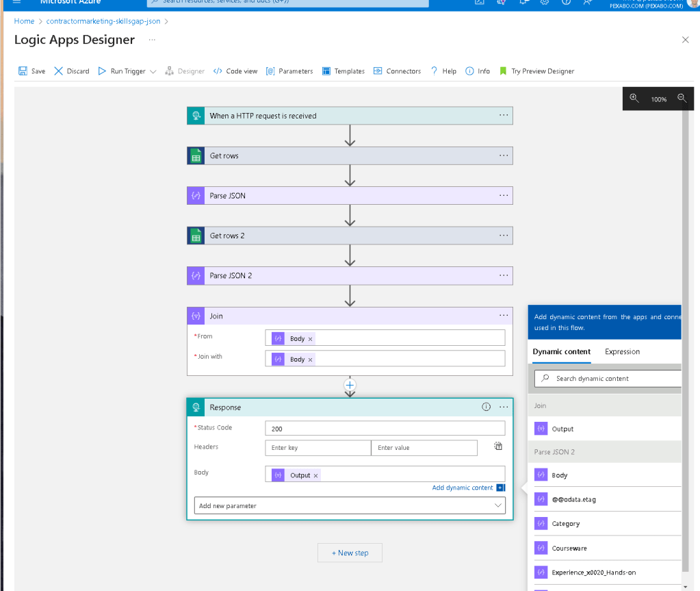Go to Home breadcrumb
The width and height of the screenshot is (700, 591).
tap(24, 21)
